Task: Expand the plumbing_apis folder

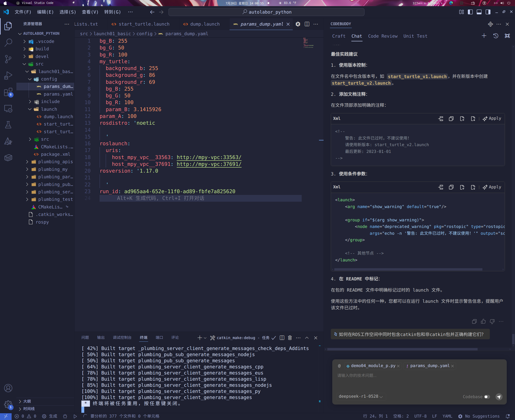Action: pos(55,162)
